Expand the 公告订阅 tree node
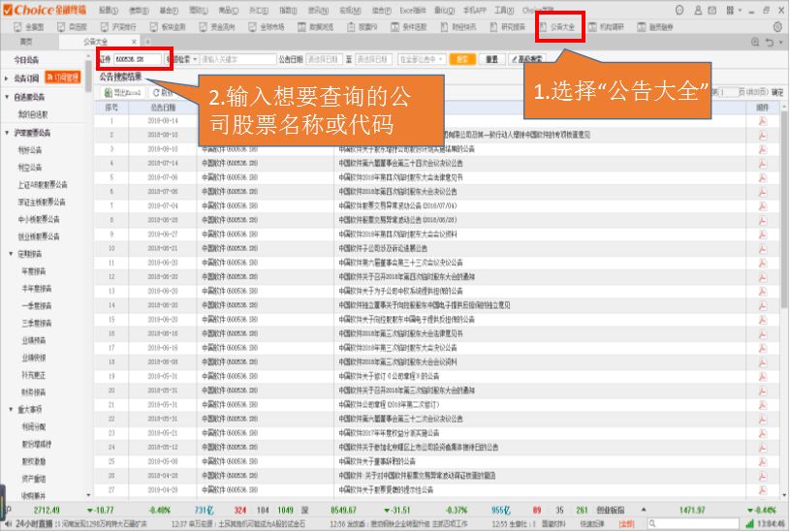 7,78
